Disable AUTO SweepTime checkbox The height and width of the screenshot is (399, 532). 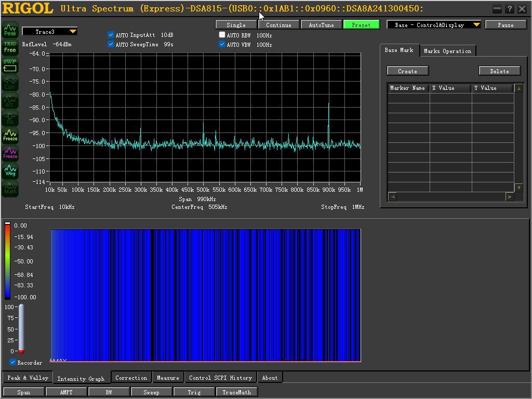point(111,44)
